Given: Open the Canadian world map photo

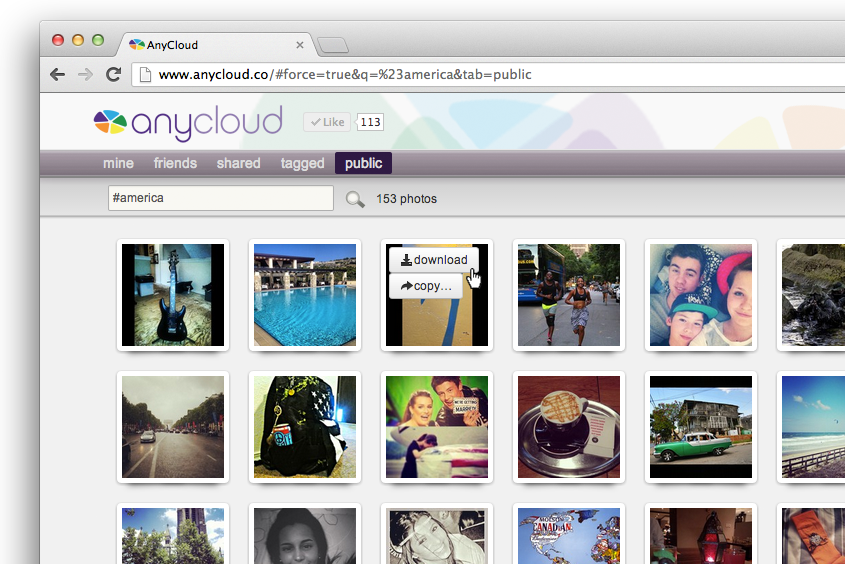Looking at the screenshot, I should (569, 535).
